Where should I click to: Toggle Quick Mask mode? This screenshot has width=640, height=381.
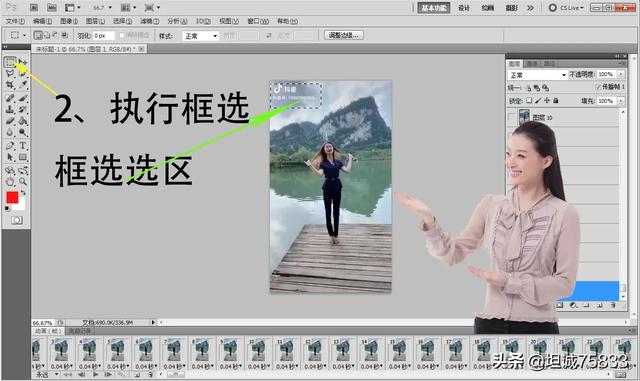tap(16, 220)
